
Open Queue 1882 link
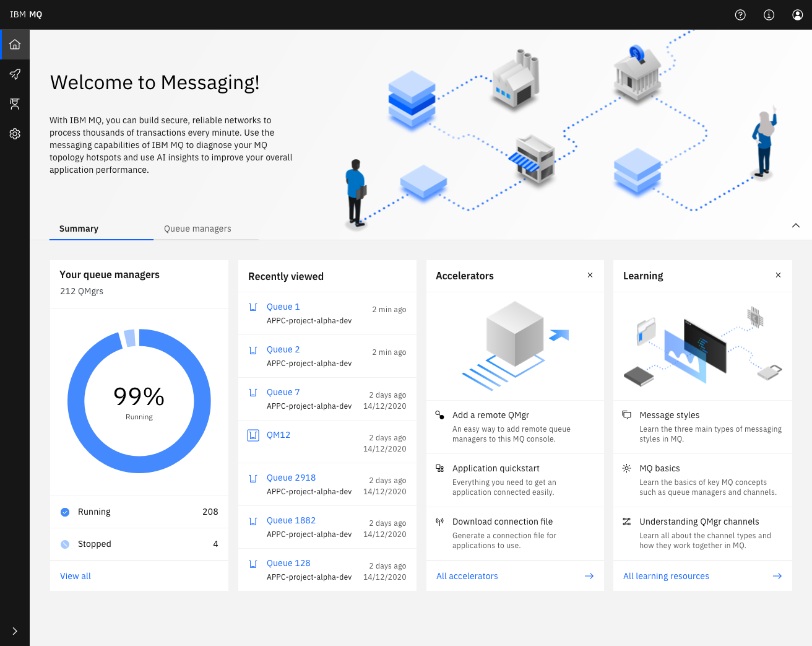(x=291, y=520)
